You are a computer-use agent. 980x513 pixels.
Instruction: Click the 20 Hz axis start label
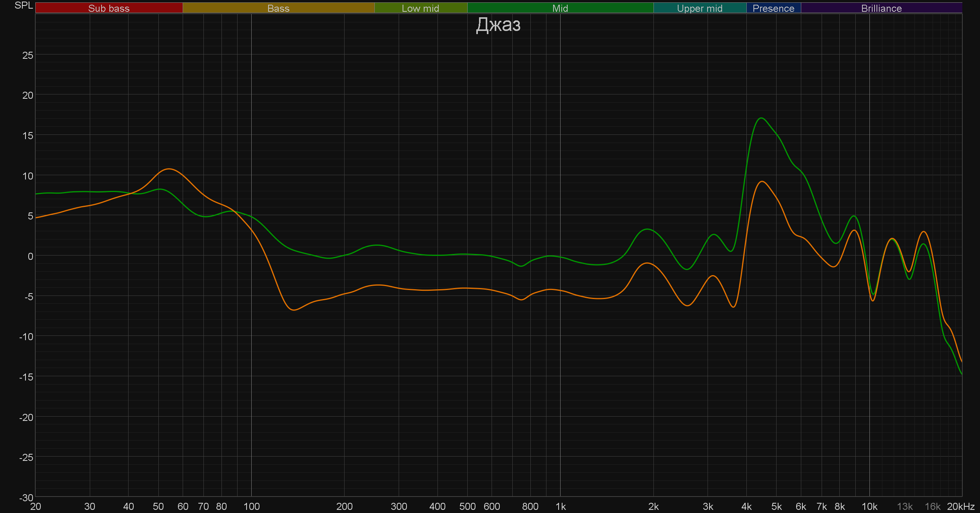click(36, 507)
